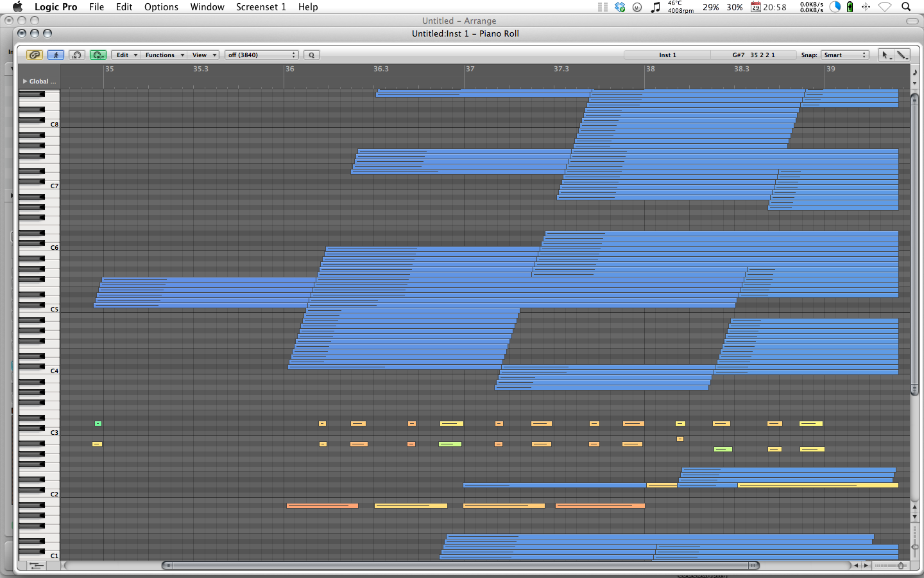Click the temperature and fan rpm readout
Viewport: 924px width, 578px height.
(x=680, y=7)
